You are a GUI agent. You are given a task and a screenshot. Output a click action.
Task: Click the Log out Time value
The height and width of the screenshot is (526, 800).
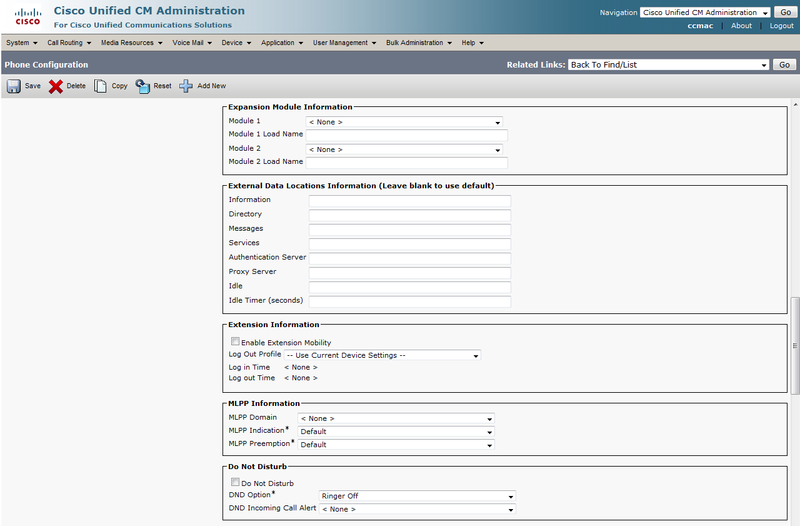(301, 378)
